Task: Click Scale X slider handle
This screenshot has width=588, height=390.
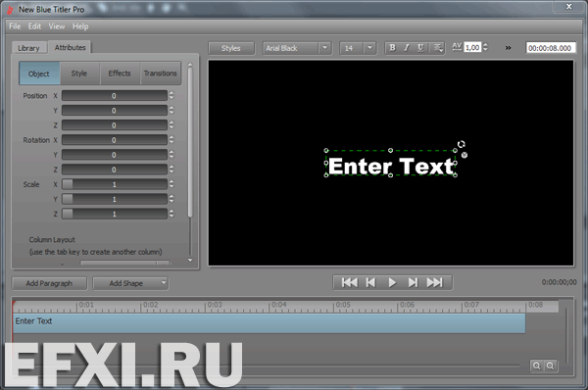Action: click(x=68, y=184)
